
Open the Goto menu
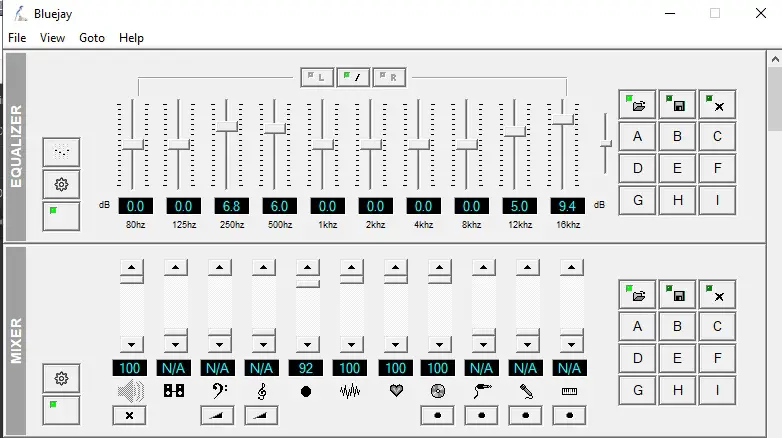pos(92,38)
